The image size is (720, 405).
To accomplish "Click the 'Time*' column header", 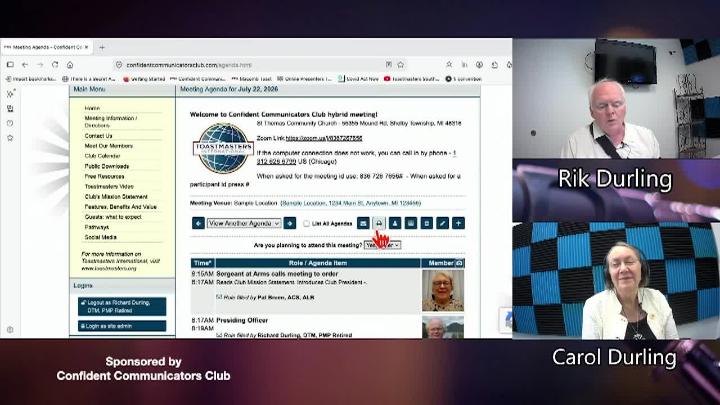I will click(202, 263).
